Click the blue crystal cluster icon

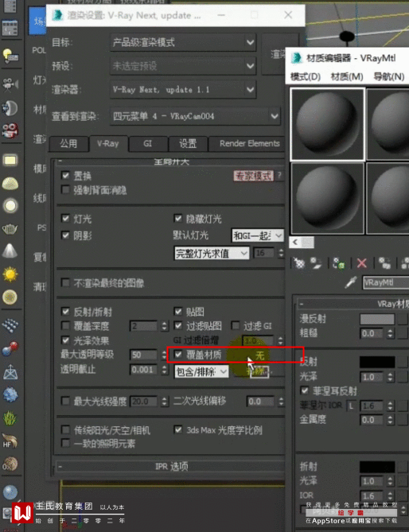coord(10,394)
